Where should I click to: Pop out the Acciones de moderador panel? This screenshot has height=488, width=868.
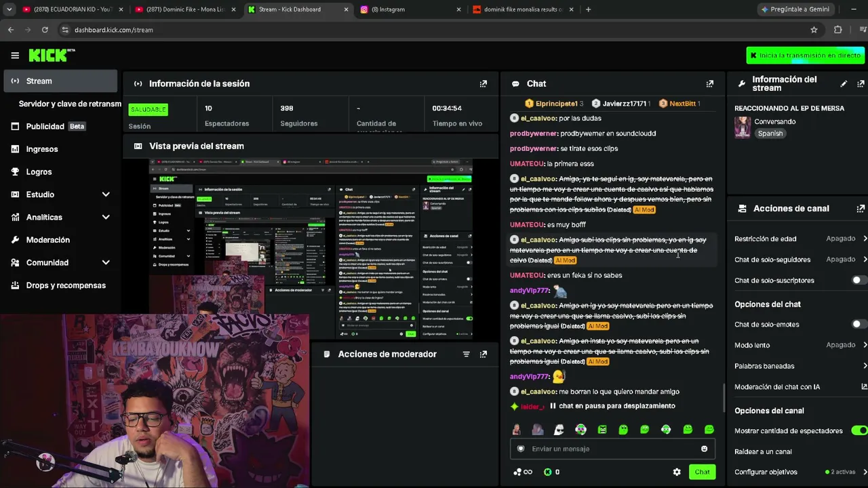point(484,354)
